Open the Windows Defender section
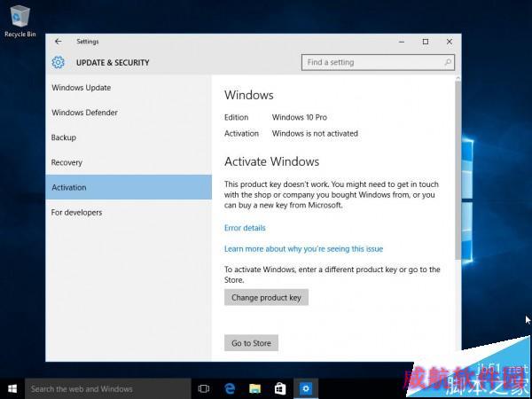Viewport: 532px width, 399px height. pos(129,113)
